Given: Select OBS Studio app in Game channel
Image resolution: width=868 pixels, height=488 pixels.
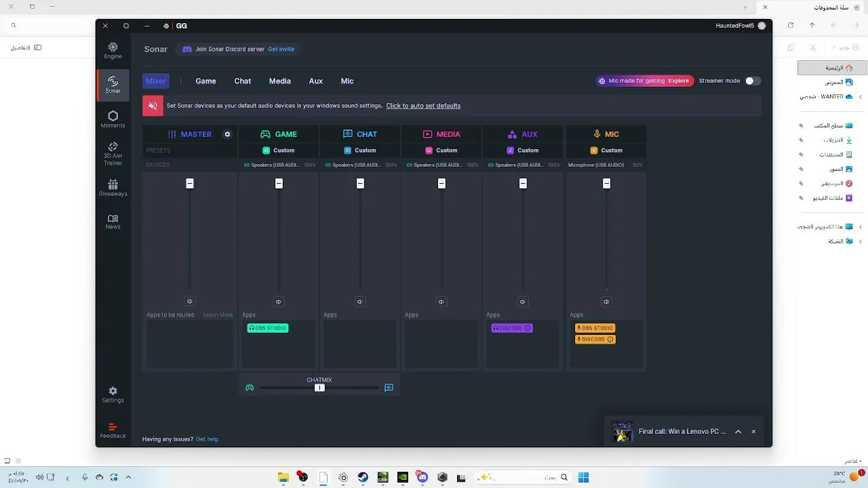Looking at the screenshot, I should (x=268, y=328).
